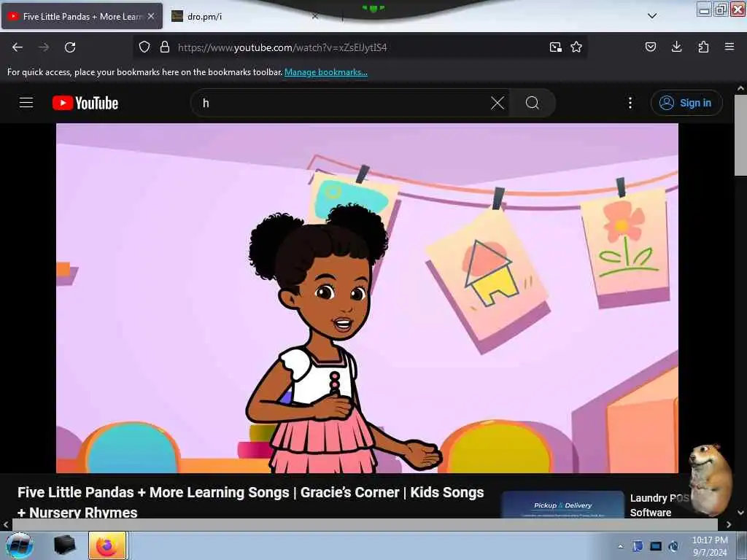Open the Windows Start orb
Viewport: 747px width, 560px height.
tap(20, 545)
